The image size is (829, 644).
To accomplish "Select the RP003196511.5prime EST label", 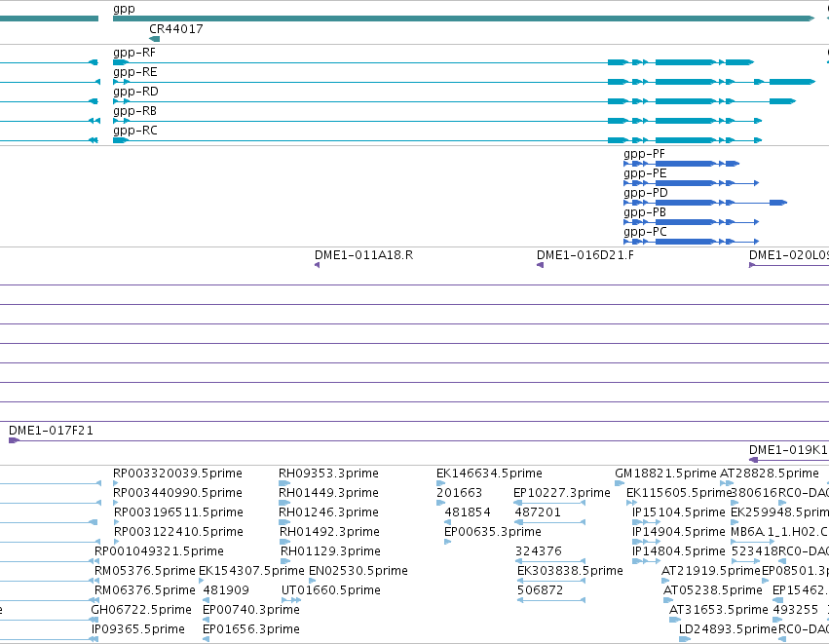I will [178, 512].
